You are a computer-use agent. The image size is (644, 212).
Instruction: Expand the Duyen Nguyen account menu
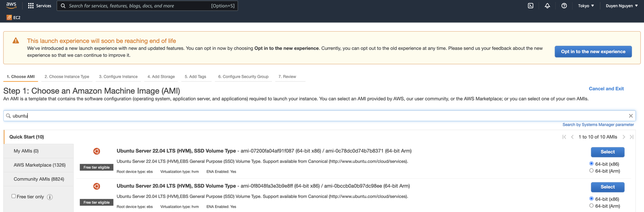point(621,6)
